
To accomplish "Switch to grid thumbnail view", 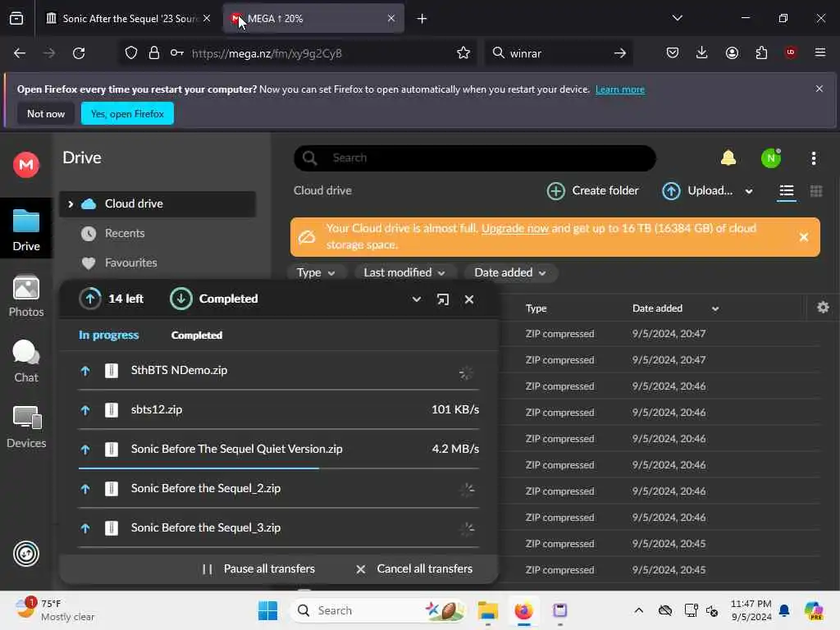I will [x=816, y=191].
